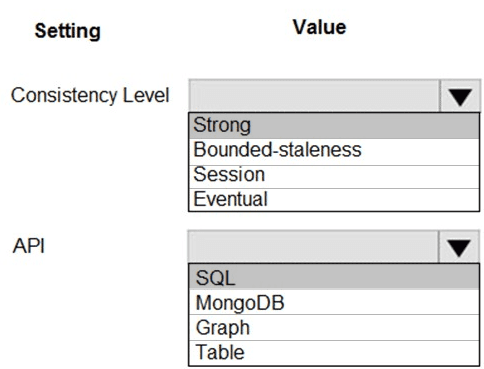Click the black triangle beside API
Screen dimensions: 484x369
tap(459, 248)
